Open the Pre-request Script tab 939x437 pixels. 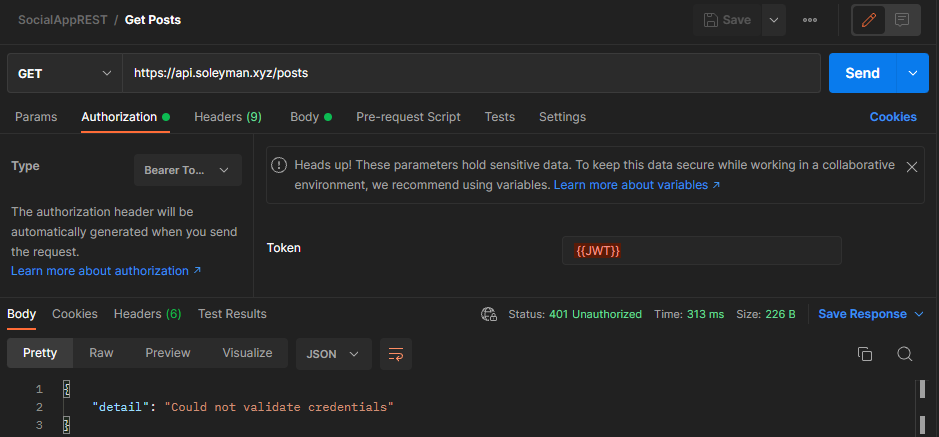(408, 117)
